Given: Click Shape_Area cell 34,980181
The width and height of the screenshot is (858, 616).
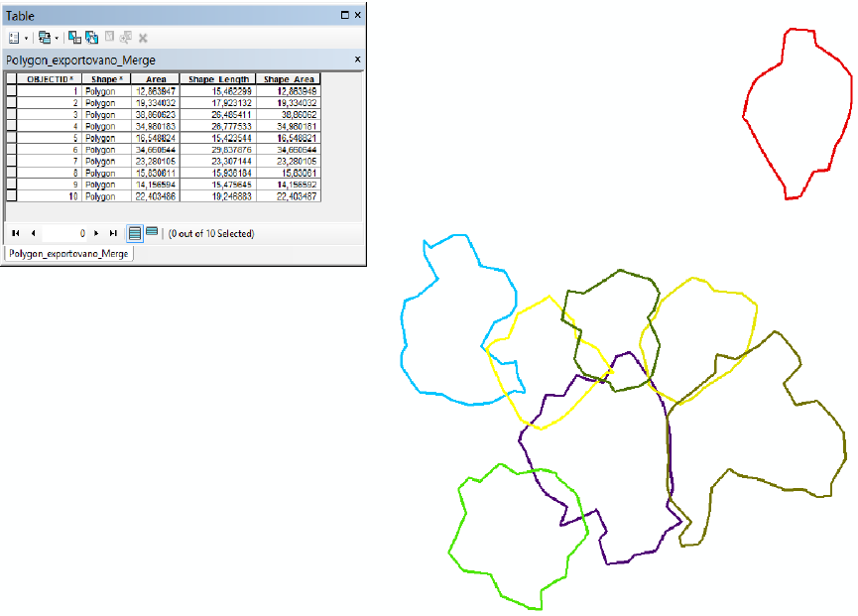Looking at the screenshot, I should tap(289, 126).
